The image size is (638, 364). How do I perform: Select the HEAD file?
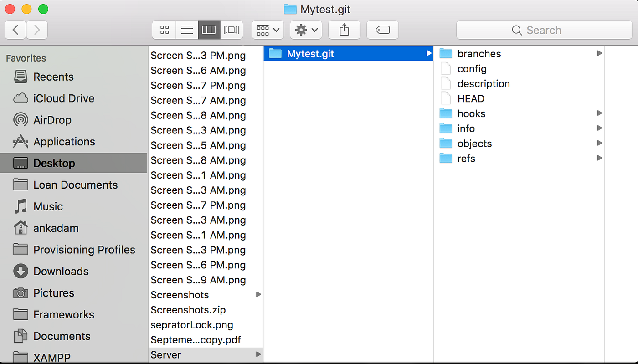(x=471, y=98)
